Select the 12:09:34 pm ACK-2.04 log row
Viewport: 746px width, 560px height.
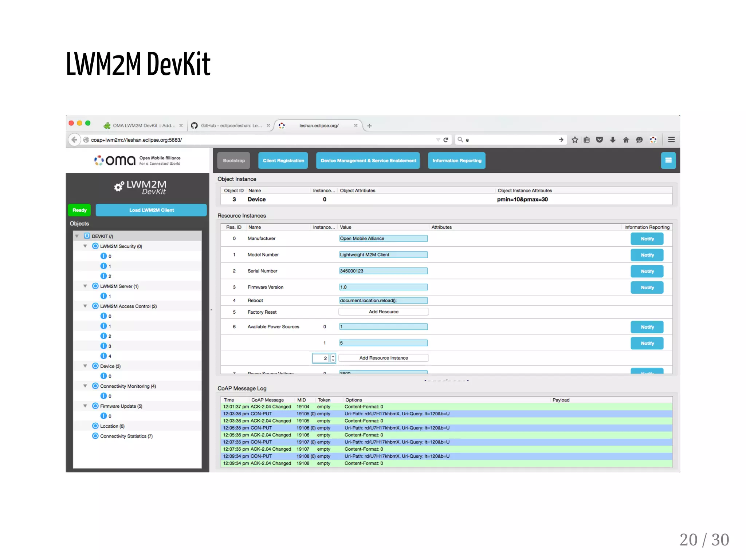pyautogui.click(x=447, y=463)
